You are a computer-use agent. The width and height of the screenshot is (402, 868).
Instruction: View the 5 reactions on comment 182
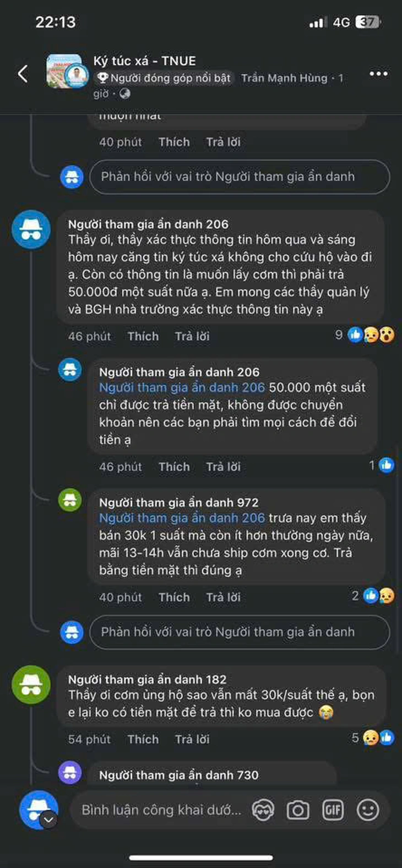click(x=373, y=738)
